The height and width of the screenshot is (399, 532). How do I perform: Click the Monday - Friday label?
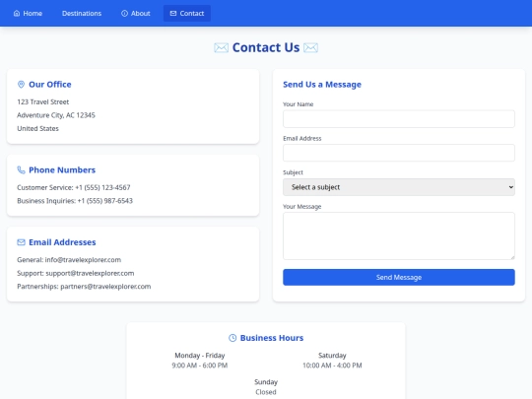(x=200, y=356)
